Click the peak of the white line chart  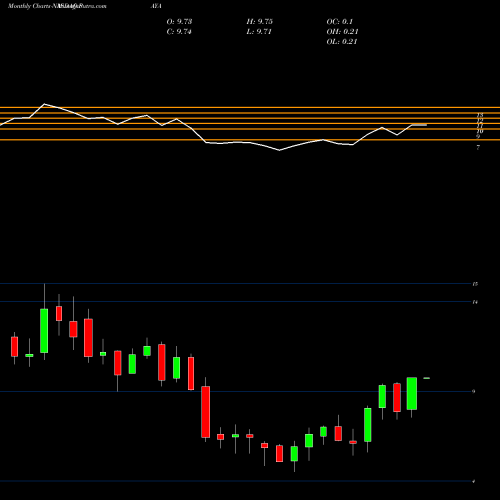pyautogui.click(x=44, y=104)
